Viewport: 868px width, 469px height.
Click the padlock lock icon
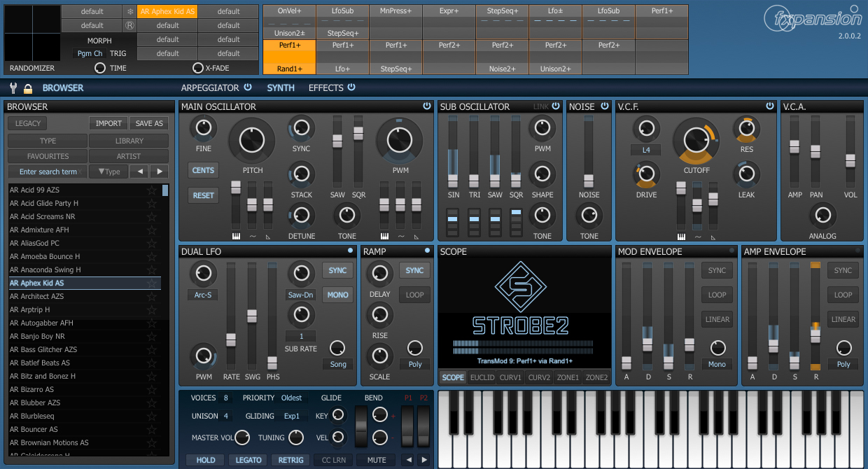pos(28,88)
